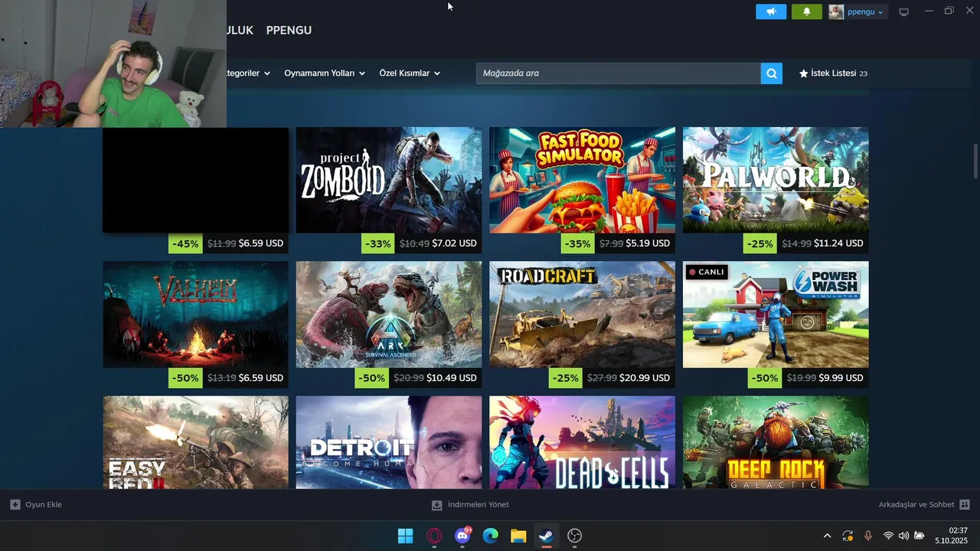Switch to Big Picture mode icon
The height and width of the screenshot is (551, 980).
903,11
